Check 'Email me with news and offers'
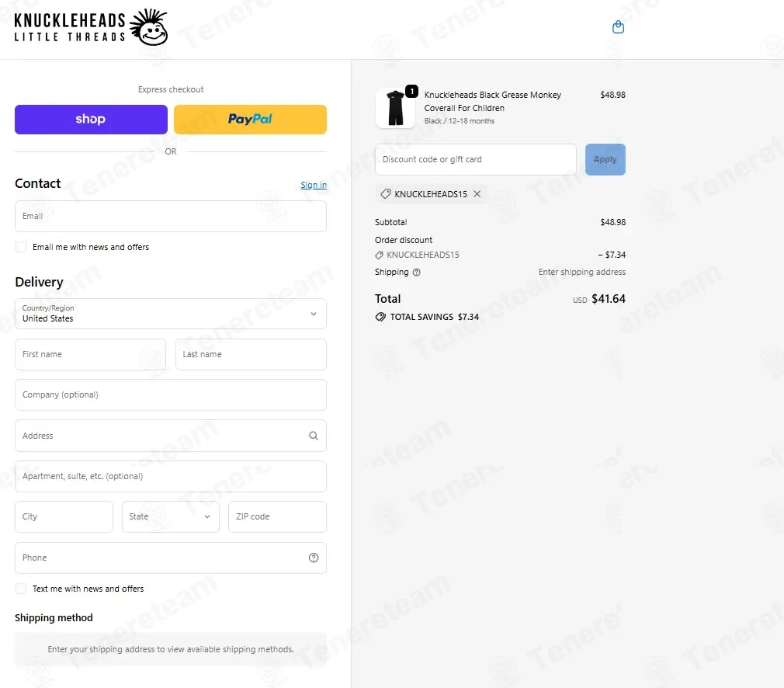Screen dimensions: 784x688 [x=20, y=247]
